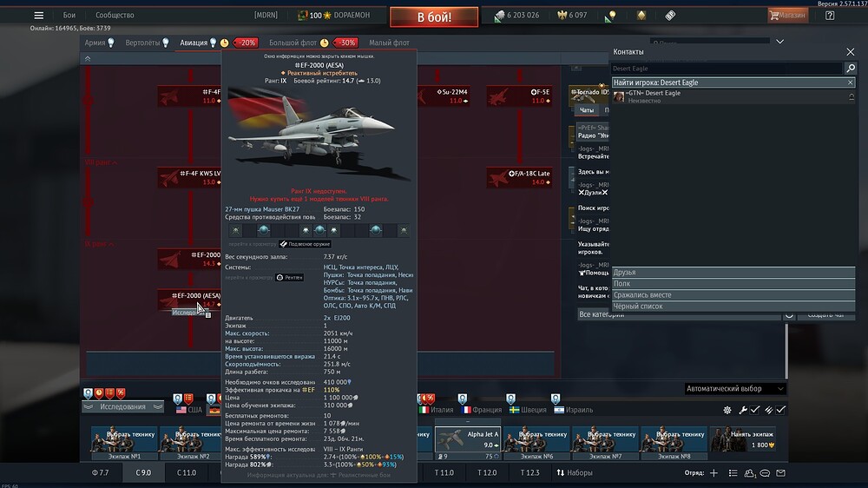Select the Т 12.0 preset
The width and height of the screenshot is (868, 488).
click(487, 473)
